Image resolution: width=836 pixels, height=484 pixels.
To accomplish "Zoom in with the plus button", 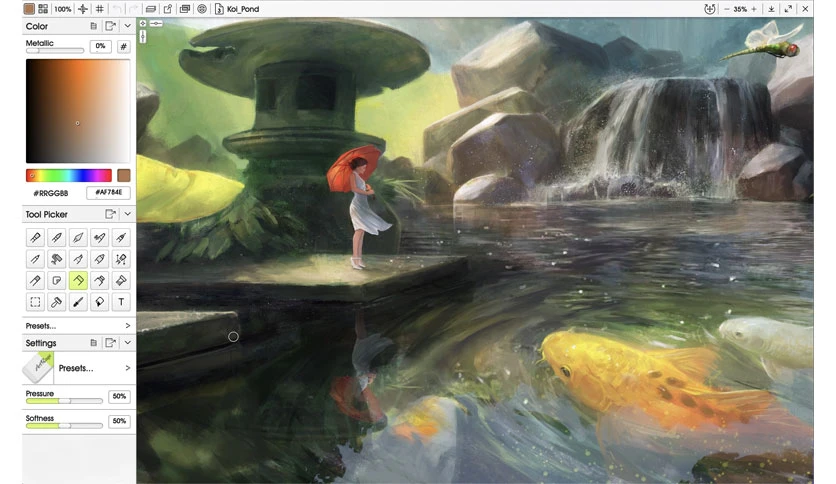I will (x=753, y=9).
